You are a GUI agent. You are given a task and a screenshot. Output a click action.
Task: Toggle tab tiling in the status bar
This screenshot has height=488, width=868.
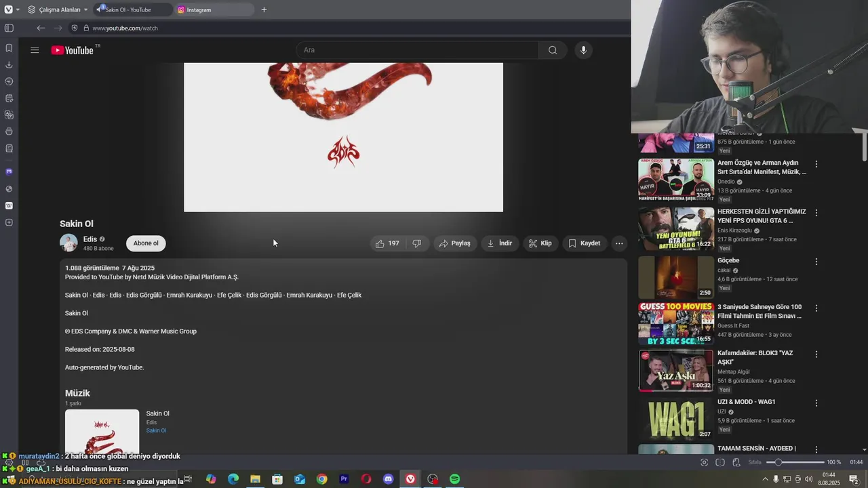click(x=720, y=462)
